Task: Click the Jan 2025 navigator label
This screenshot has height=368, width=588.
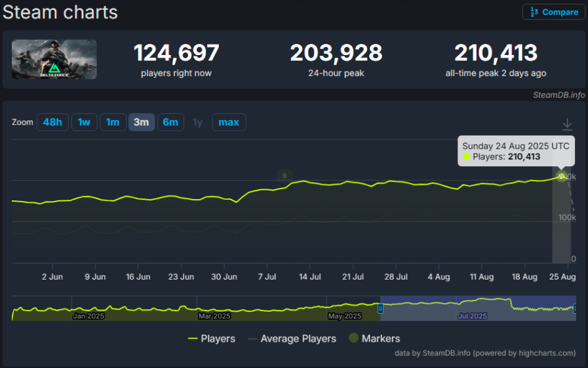Action: point(88,316)
